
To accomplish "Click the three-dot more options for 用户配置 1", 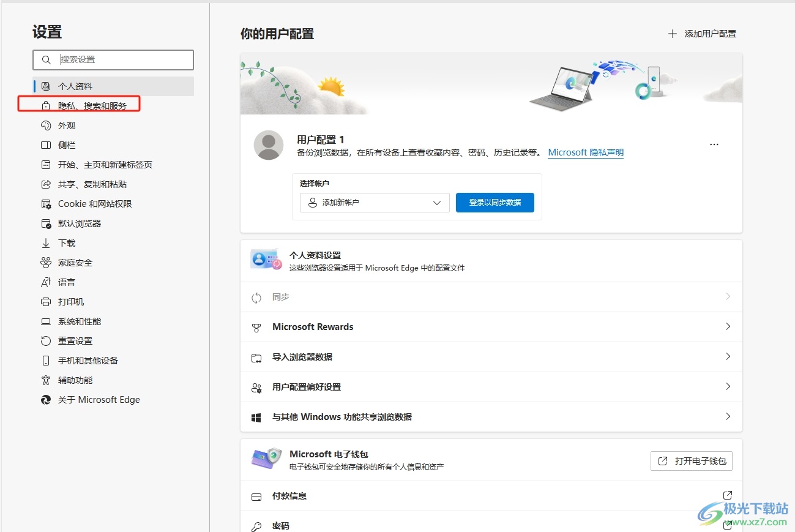I will point(714,144).
